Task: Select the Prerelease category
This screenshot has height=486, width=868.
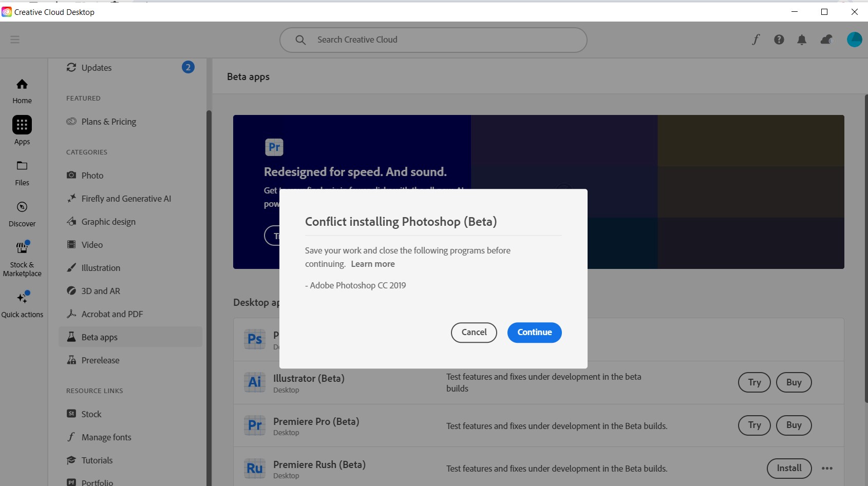Action: coord(100,360)
